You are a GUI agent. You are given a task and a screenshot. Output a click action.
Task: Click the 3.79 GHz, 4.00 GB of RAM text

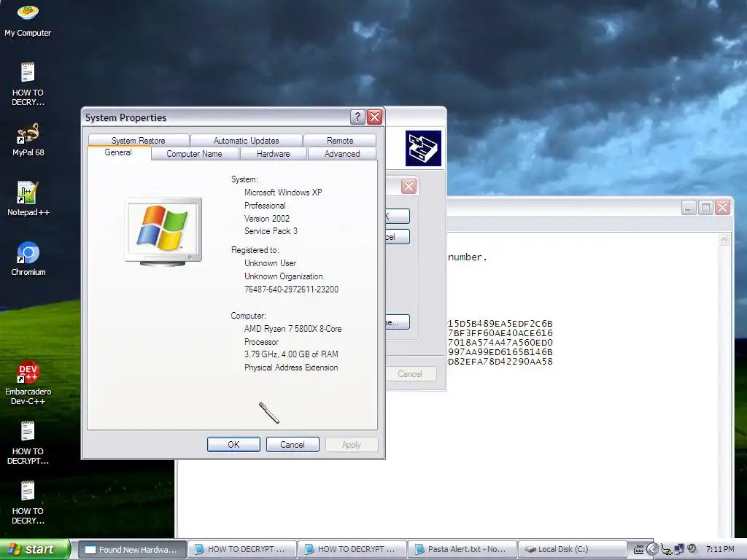pos(291,354)
